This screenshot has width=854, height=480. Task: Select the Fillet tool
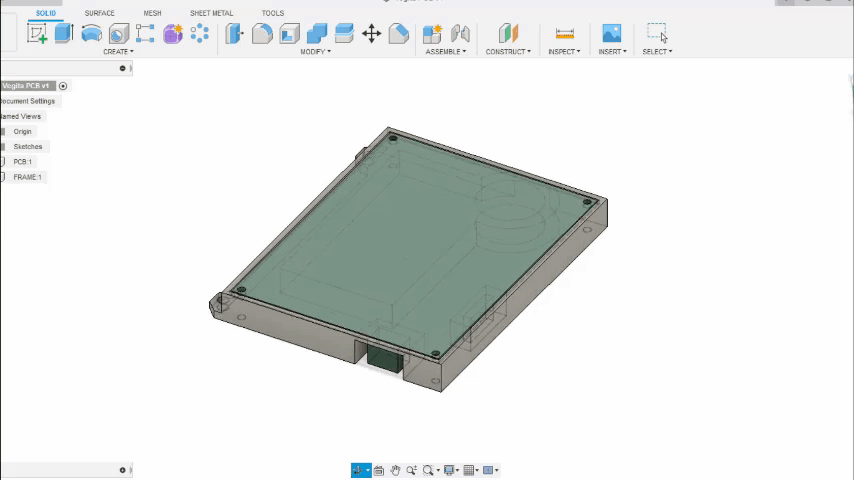coord(262,33)
